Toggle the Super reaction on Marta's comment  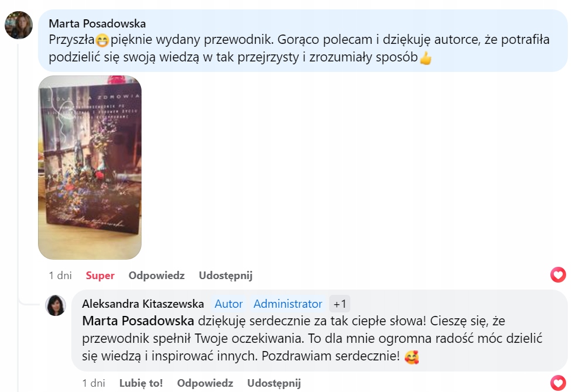coord(100,276)
